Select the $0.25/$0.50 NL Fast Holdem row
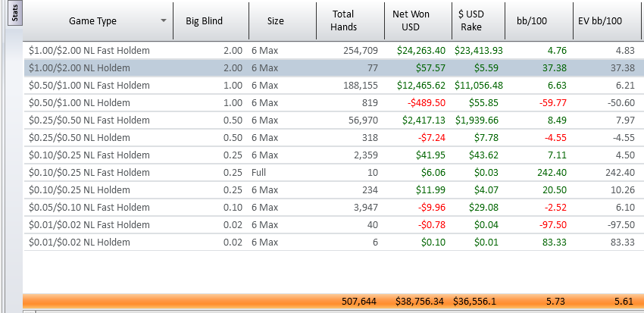The image size is (644, 313). click(333, 121)
